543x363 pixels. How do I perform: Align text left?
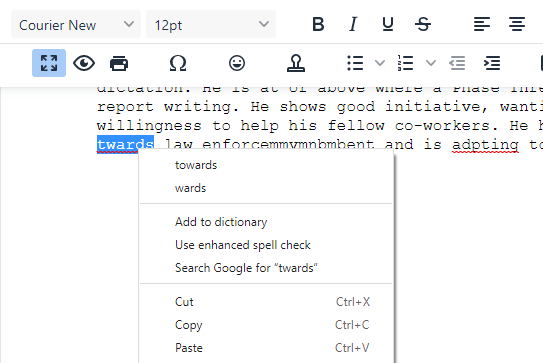pyautogui.click(x=482, y=24)
